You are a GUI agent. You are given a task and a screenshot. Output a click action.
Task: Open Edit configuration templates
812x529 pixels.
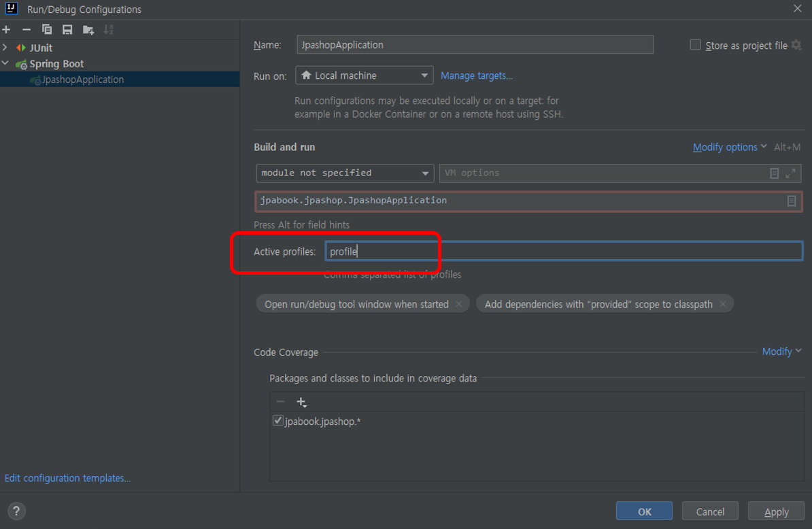click(x=68, y=478)
